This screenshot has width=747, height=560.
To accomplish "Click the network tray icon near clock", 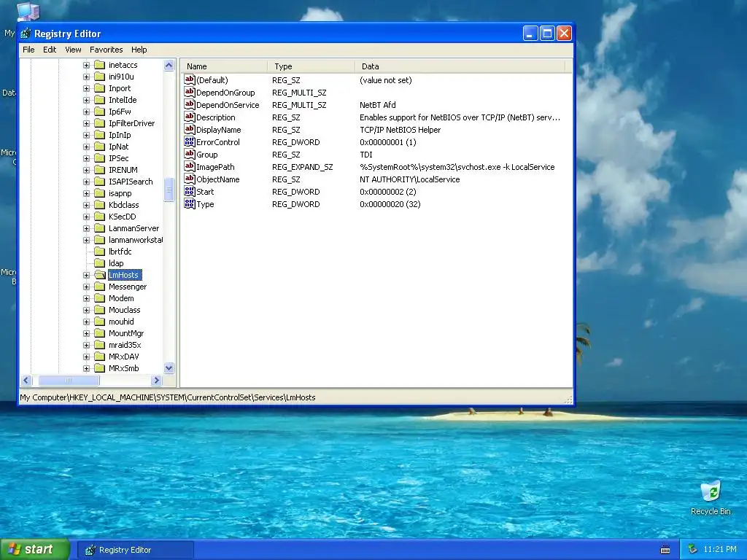I will [x=693, y=549].
